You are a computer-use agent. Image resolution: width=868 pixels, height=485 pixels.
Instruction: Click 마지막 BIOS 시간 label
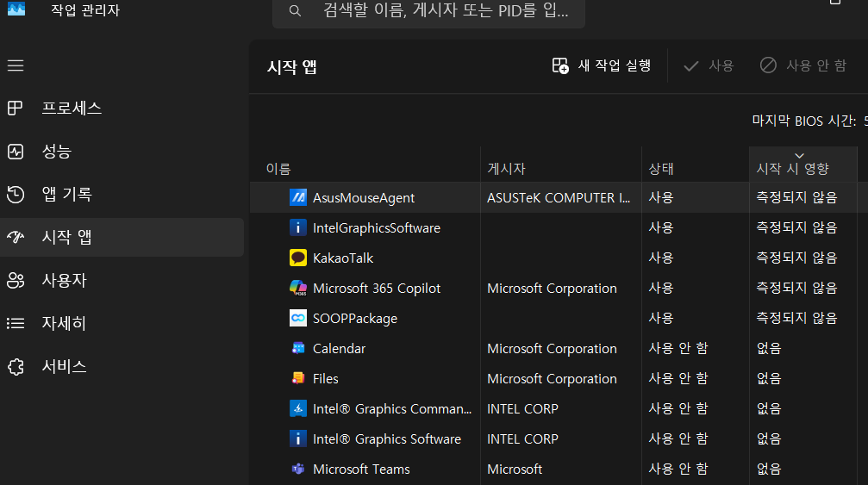804,121
